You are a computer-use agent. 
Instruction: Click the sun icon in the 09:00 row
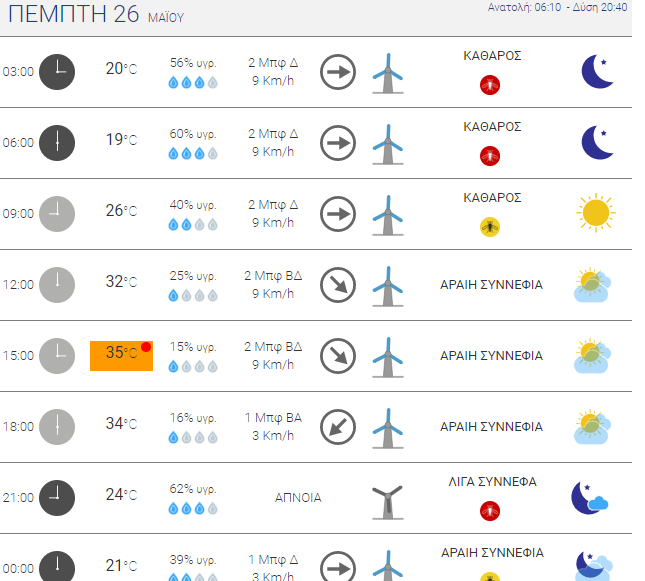(595, 212)
